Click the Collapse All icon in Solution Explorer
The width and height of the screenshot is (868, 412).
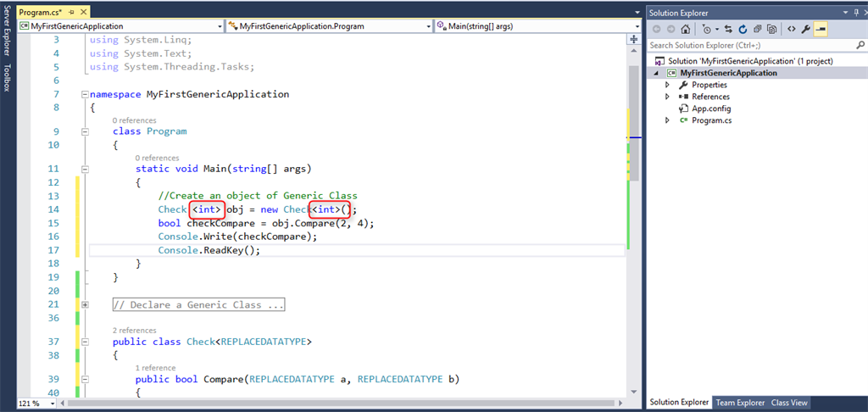pos(757,30)
